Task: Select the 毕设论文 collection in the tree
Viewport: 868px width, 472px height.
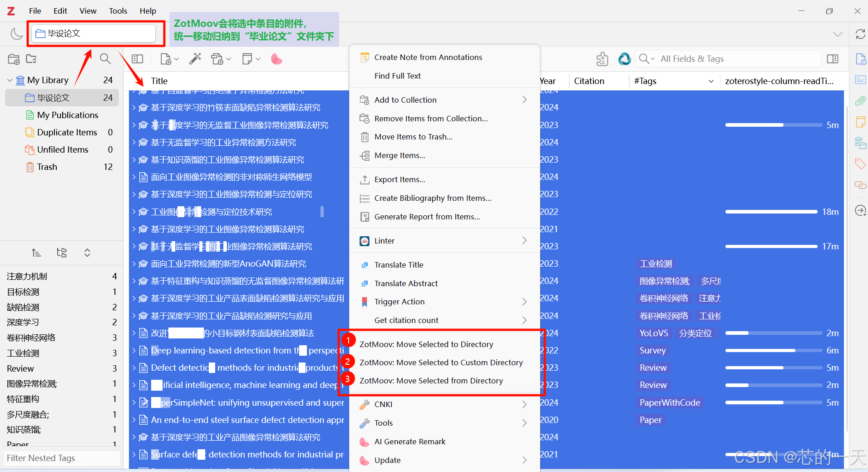Action: point(62,98)
